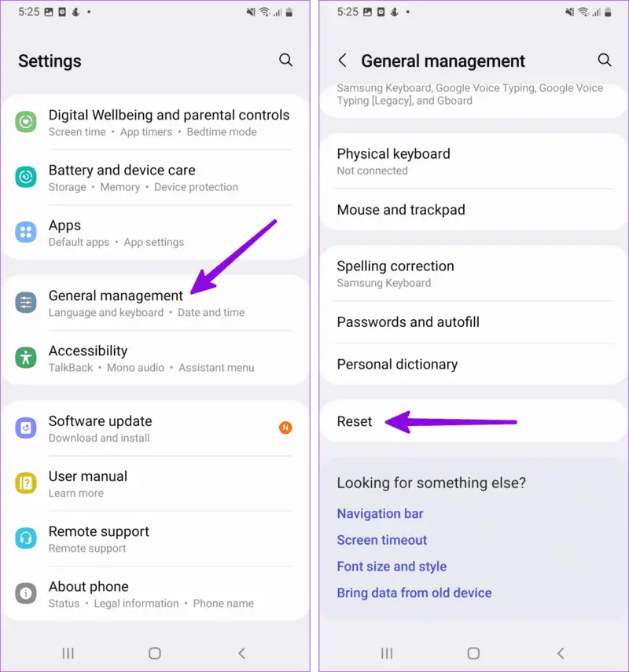Tap the Accessibility person icon

[26, 358]
